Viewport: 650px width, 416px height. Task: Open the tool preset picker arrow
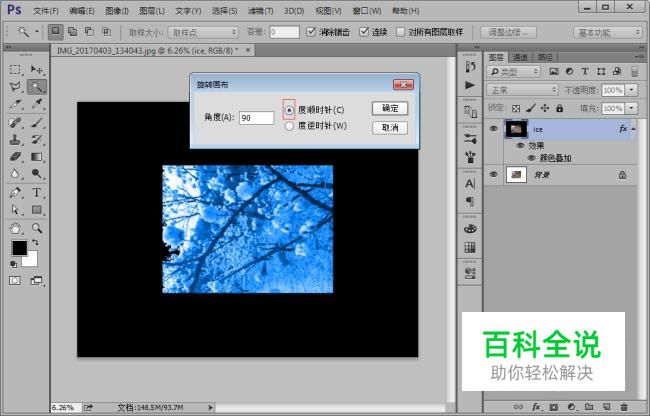click(x=36, y=31)
